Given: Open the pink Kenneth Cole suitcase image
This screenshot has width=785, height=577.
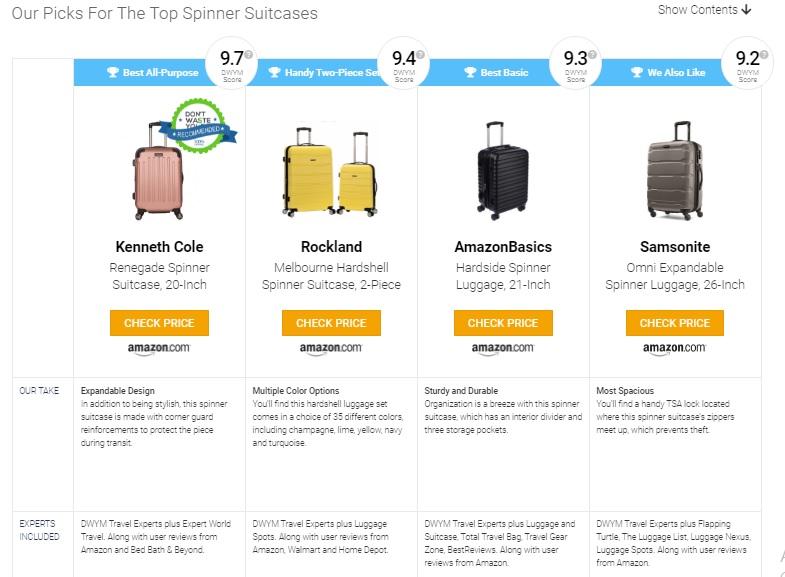Looking at the screenshot, I should [x=159, y=172].
